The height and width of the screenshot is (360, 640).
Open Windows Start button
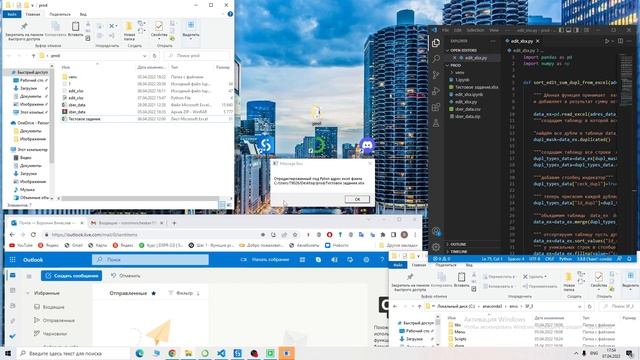[7, 353]
